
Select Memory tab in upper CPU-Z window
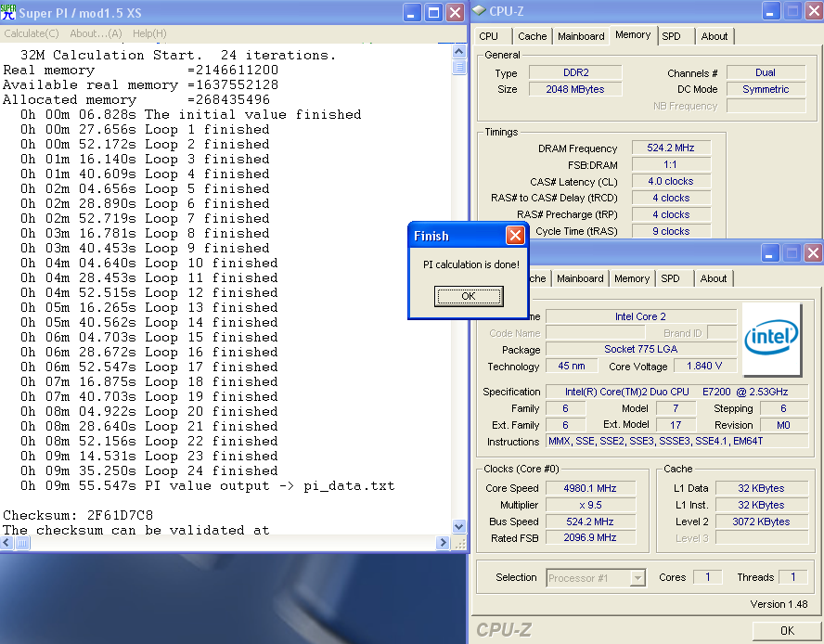pos(633,34)
